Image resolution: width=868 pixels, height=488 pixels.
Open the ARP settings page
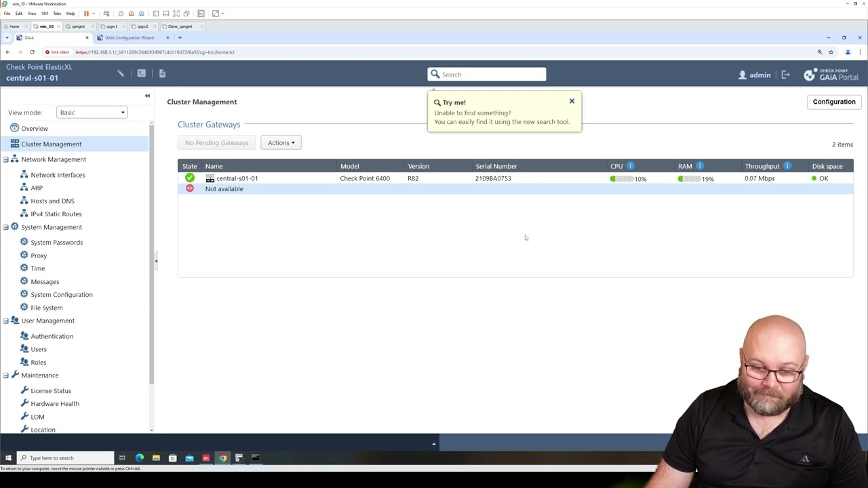[x=37, y=188]
